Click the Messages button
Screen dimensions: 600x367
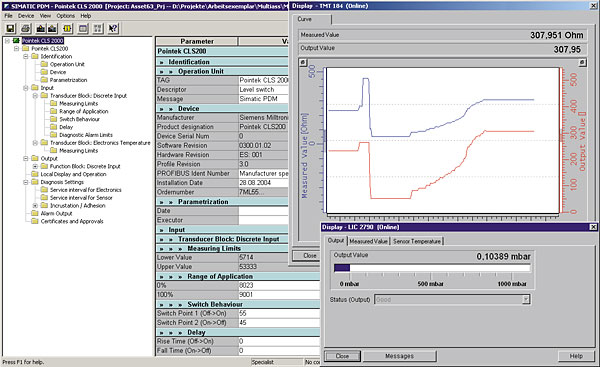click(x=399, y=356)
